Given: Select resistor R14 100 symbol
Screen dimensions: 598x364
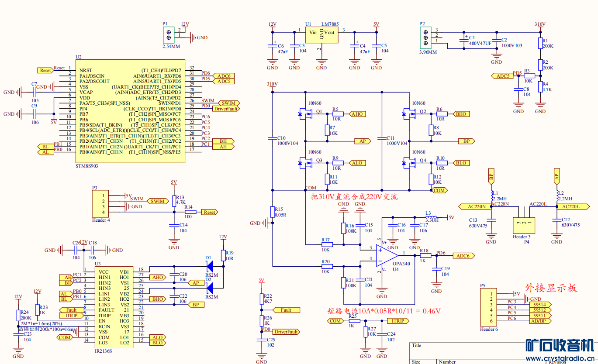Looking at the screenshot, I should (x=190, y=212).
